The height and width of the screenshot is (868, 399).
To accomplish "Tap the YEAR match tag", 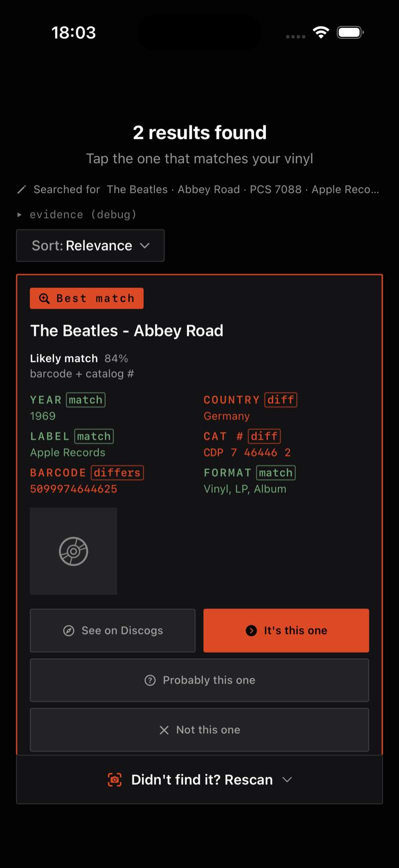I will [86, 400].
